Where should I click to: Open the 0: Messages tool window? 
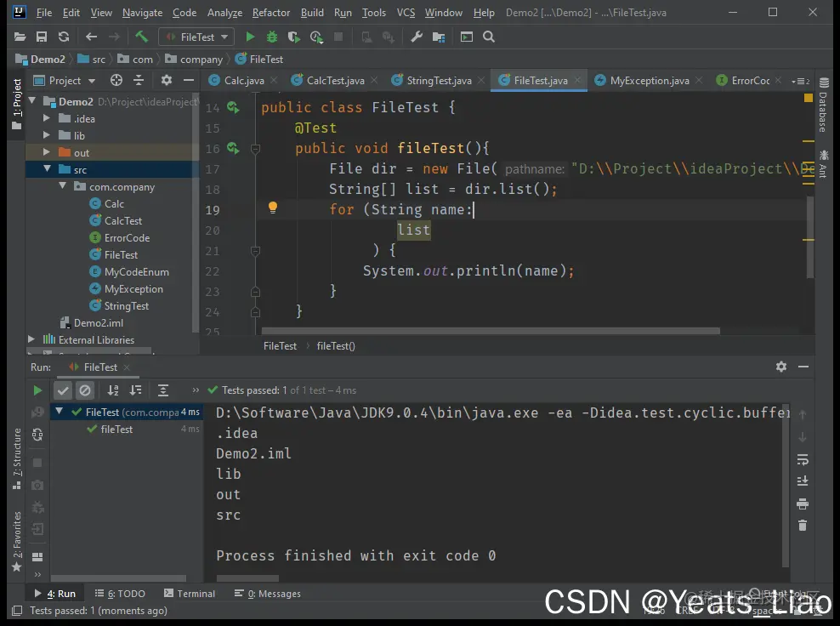click(x=268, y=594)
